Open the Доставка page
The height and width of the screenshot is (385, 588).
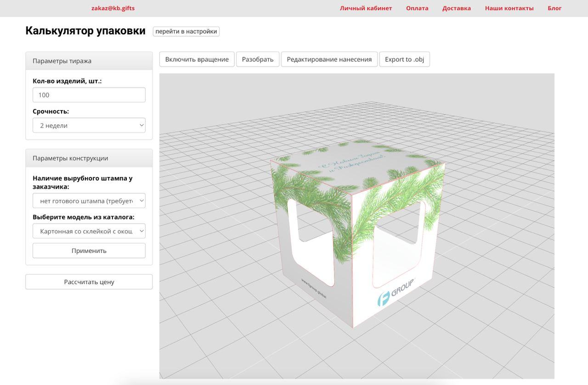click(x=456, y=8)
